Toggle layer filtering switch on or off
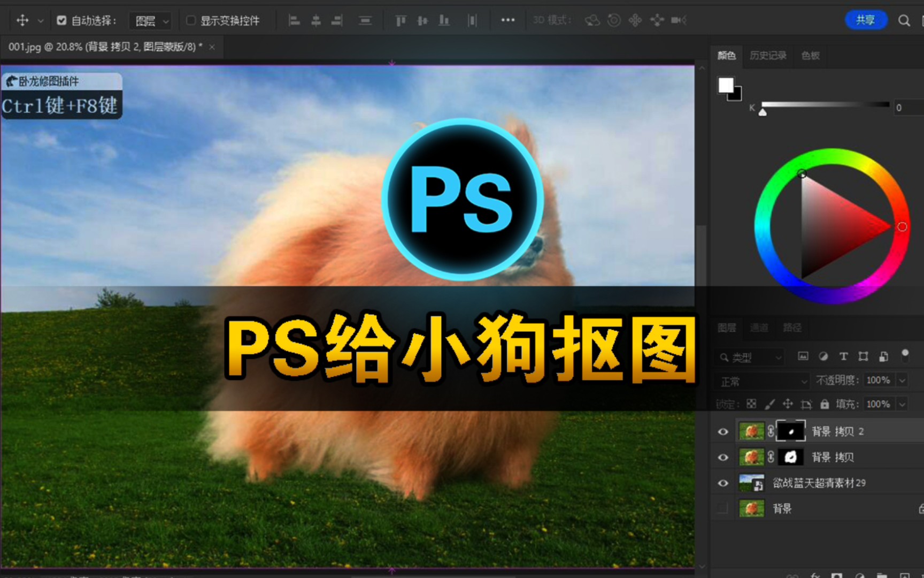924x578 pixels. pyautogui.click(x=905, y=355)
